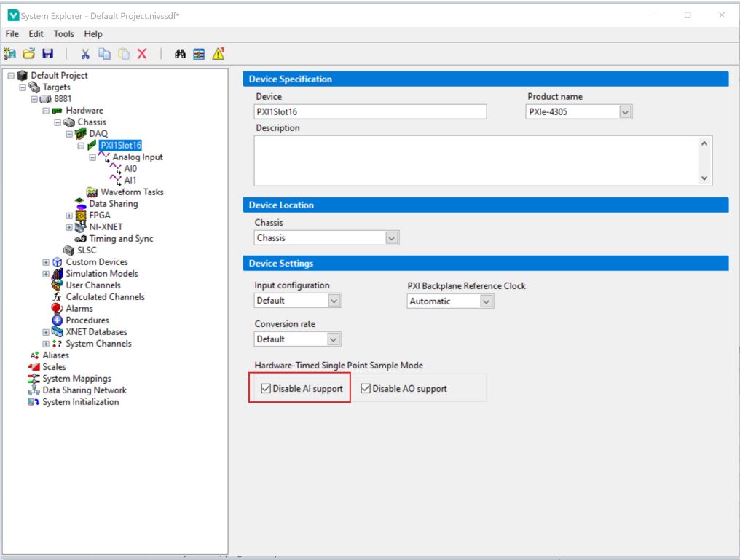This screenshot has height=560, width=740.
Task: Click the Description scrollbar down arrow
Action: [x=704, y=178]
